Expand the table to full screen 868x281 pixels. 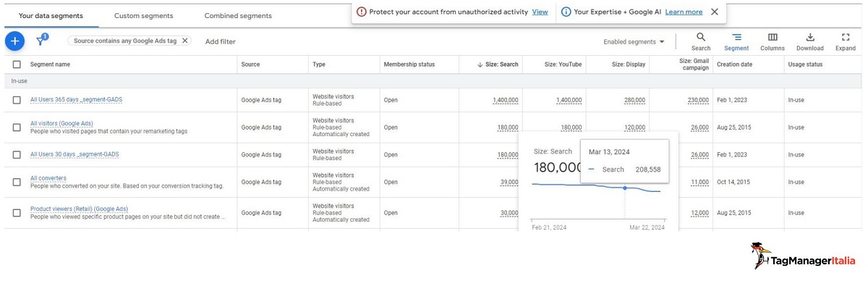point(846,41)
